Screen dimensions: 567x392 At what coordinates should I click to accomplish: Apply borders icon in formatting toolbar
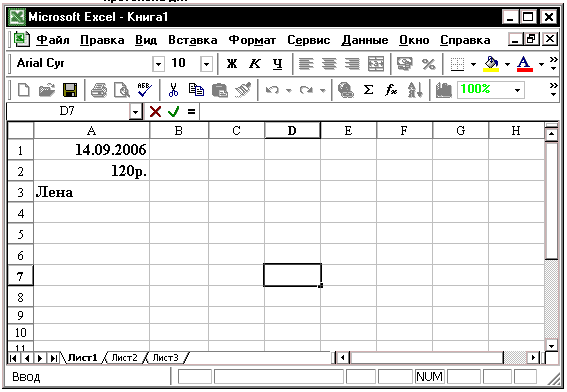tap(457, 64)
